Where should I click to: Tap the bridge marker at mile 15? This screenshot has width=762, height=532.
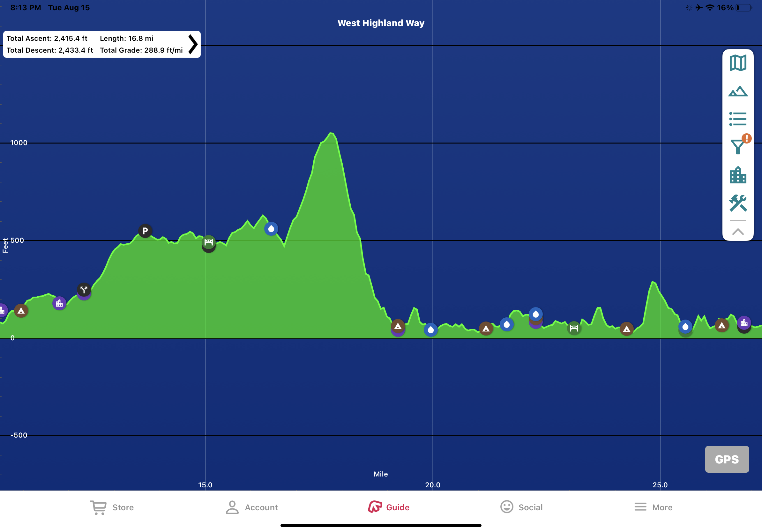point(208,242)
